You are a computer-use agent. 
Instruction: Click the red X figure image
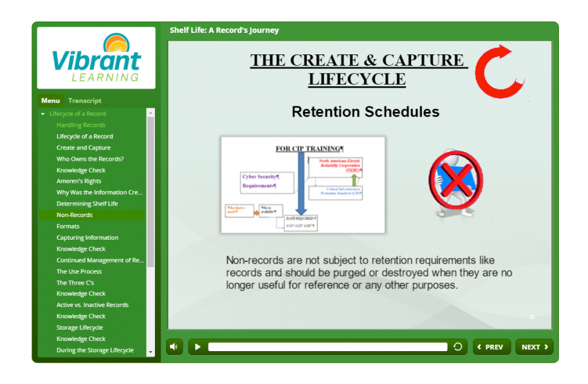click(x=455, y=182)
